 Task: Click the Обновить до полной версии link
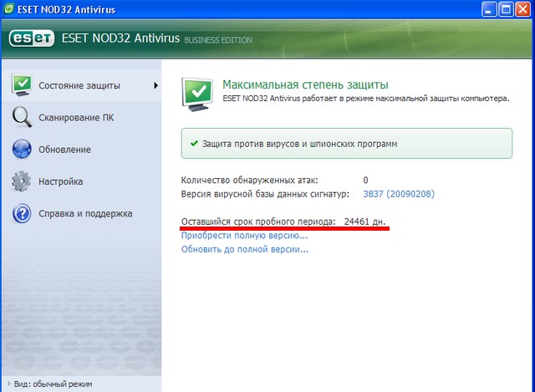(x=244, y=249)
